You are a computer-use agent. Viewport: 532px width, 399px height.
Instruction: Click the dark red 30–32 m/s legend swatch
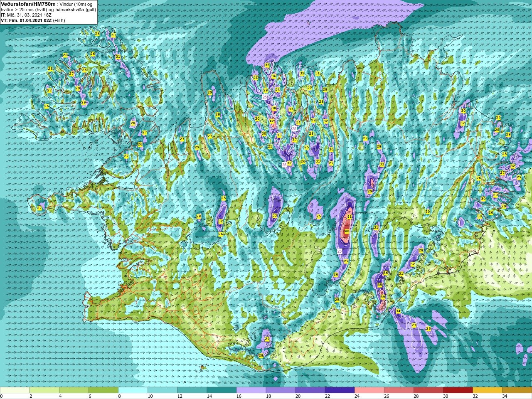(458, 390)
